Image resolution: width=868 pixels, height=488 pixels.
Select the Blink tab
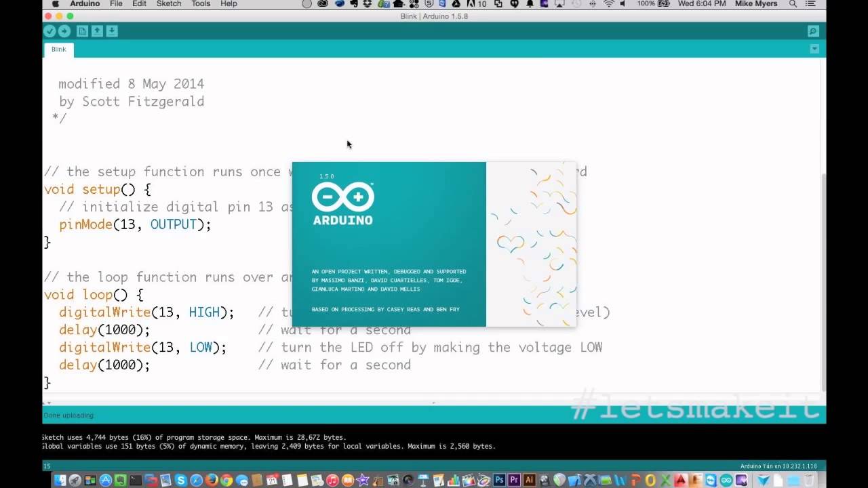[x=58, y=49]
